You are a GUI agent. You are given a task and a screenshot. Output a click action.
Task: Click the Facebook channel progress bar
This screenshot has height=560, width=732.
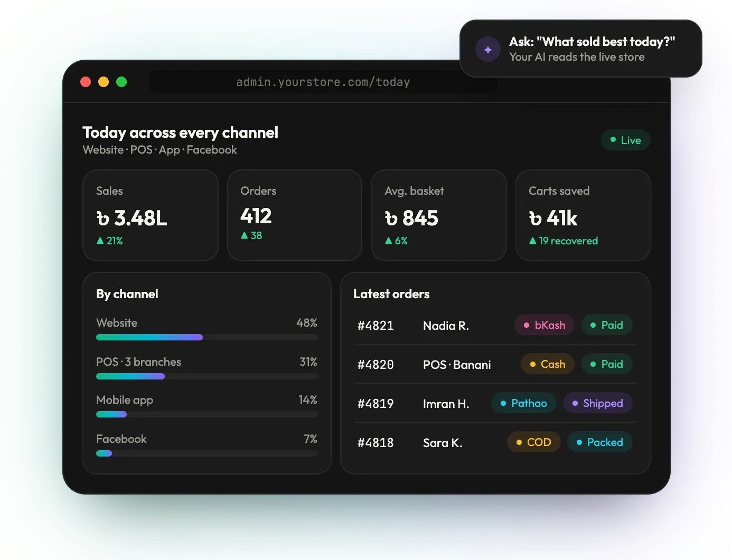pos(207,453)
